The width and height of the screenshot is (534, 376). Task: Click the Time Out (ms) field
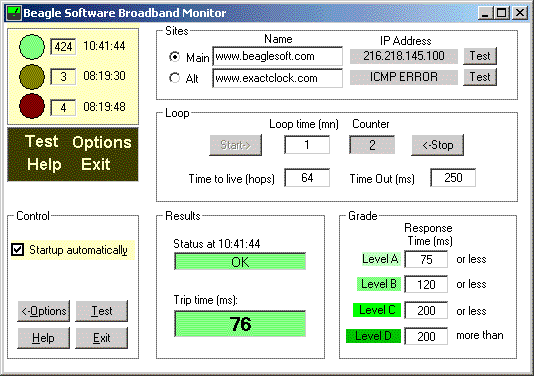tap(453, 177)
